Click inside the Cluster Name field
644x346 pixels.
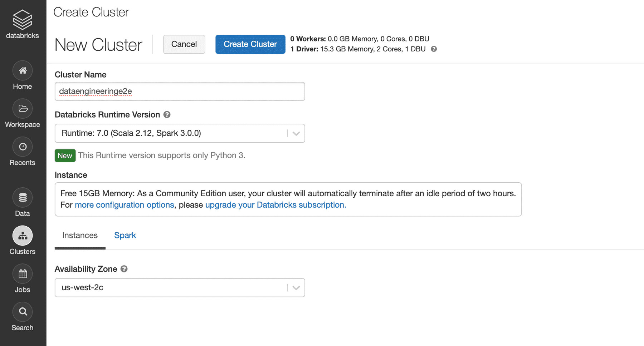[179, 92]
